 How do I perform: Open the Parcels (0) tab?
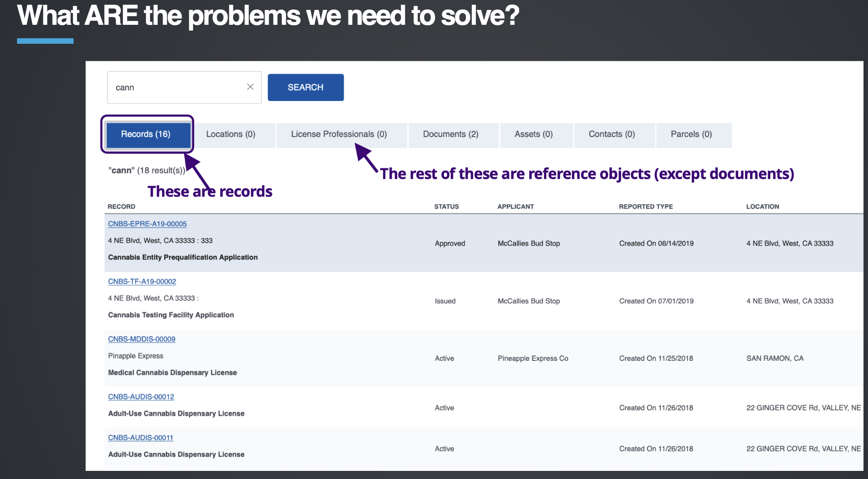pos(691,134)
